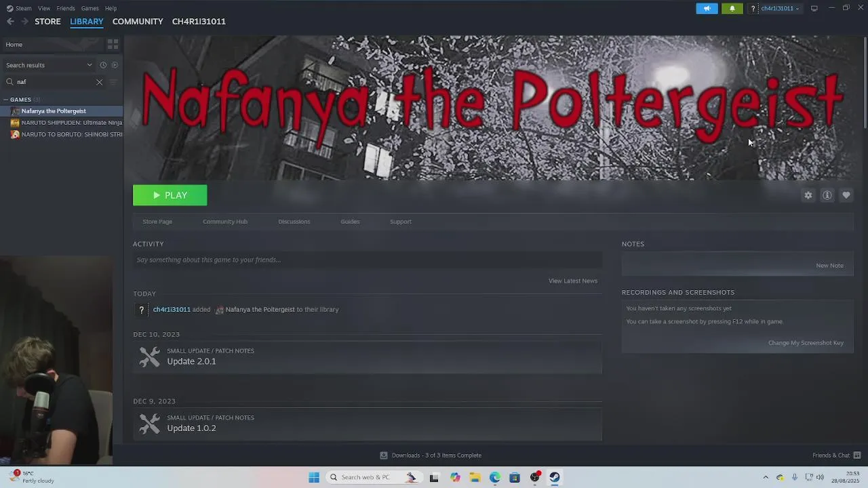Go to the LIBRARY tab
The image size is (868, 488).
pyautogui.click(x=87, y=22)
